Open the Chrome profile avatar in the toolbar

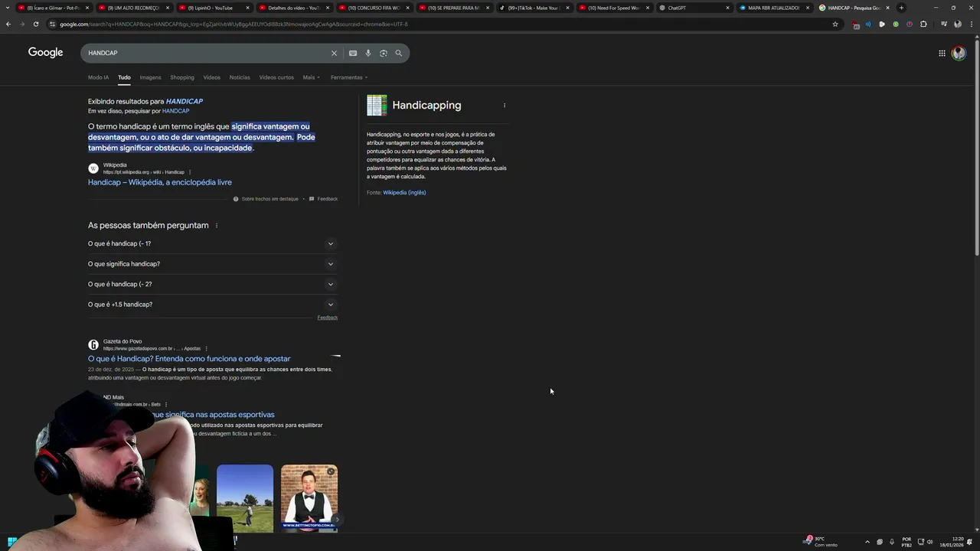tap(958, 24)
